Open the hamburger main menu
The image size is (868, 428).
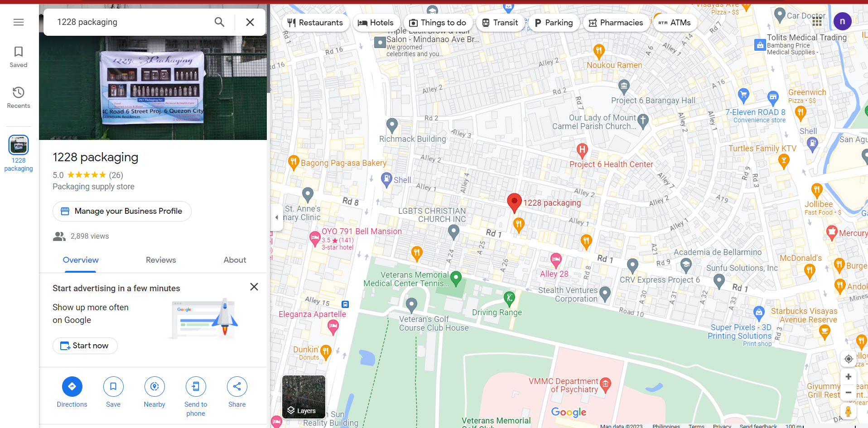pyautogui.click(x=19, y=22)
